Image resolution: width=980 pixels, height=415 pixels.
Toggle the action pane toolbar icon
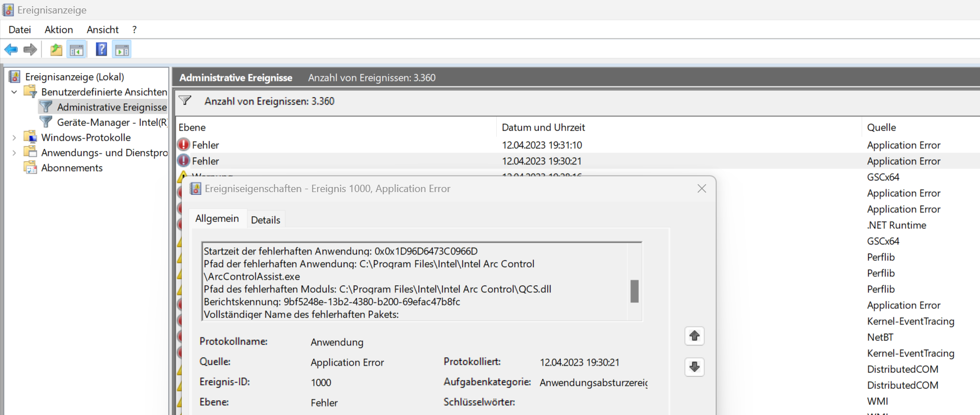pyautogui.click(x=122, y=50)
